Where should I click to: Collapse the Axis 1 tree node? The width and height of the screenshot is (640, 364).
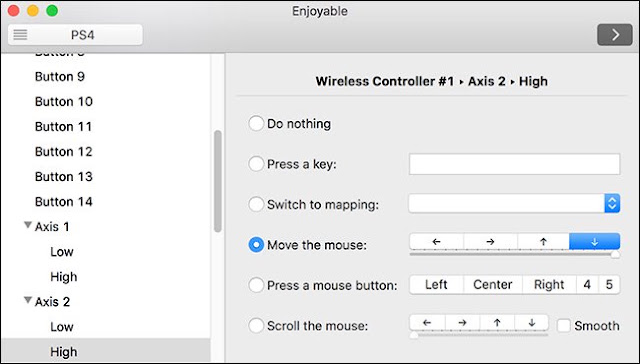(x=28, y=225)
